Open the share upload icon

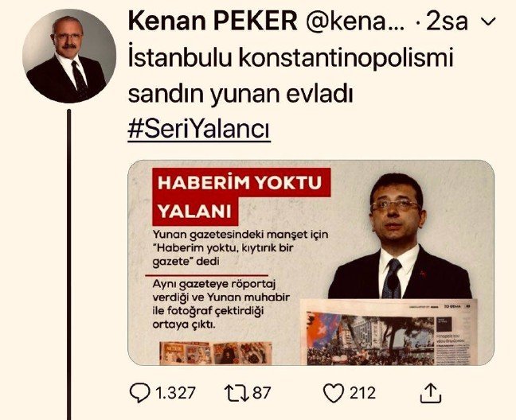(431, 393)
